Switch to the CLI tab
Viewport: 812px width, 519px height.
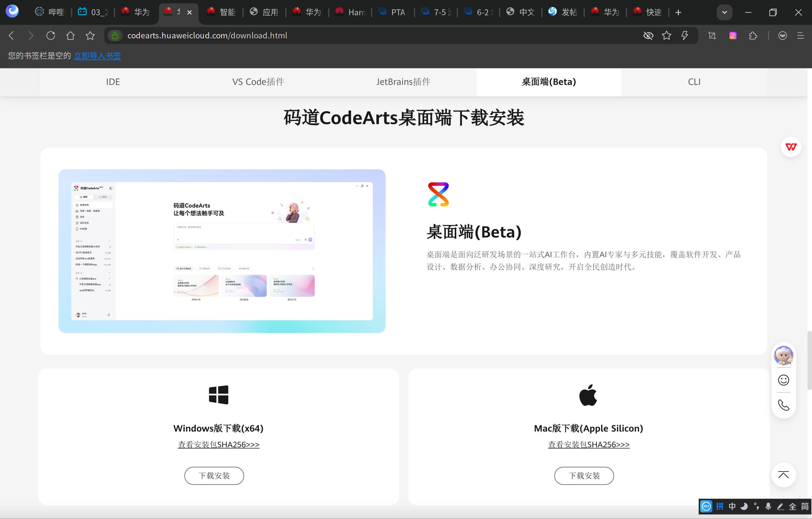(694, 82)
